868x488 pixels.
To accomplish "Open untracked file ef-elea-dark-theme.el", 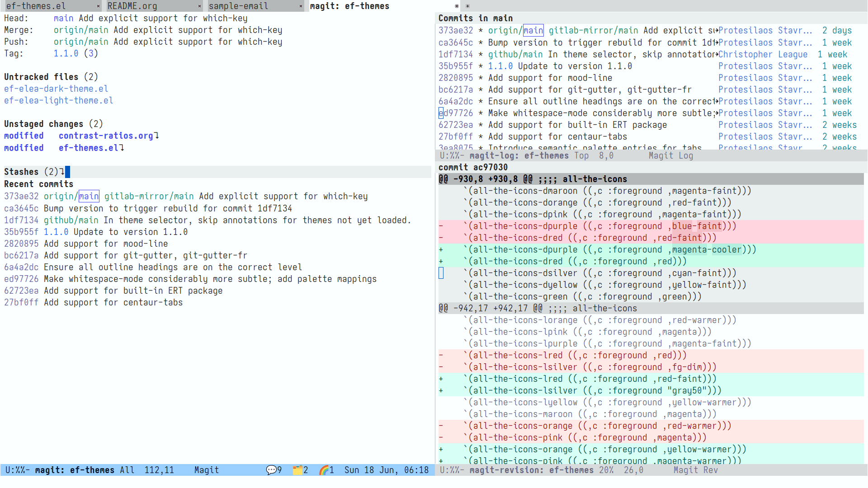I will pyautogui.click(x=56, y=89).
